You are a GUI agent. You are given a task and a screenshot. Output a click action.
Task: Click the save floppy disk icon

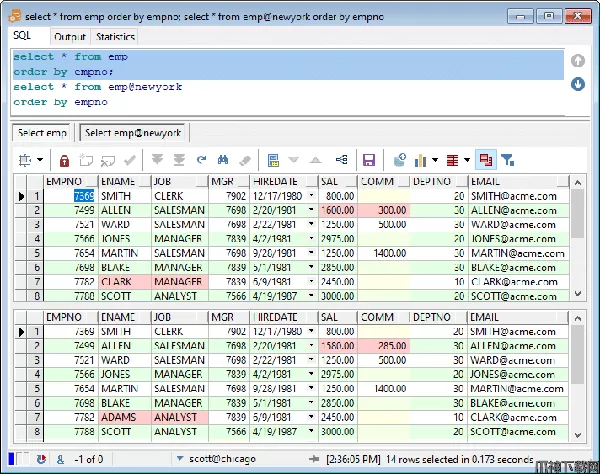(369, 160)
